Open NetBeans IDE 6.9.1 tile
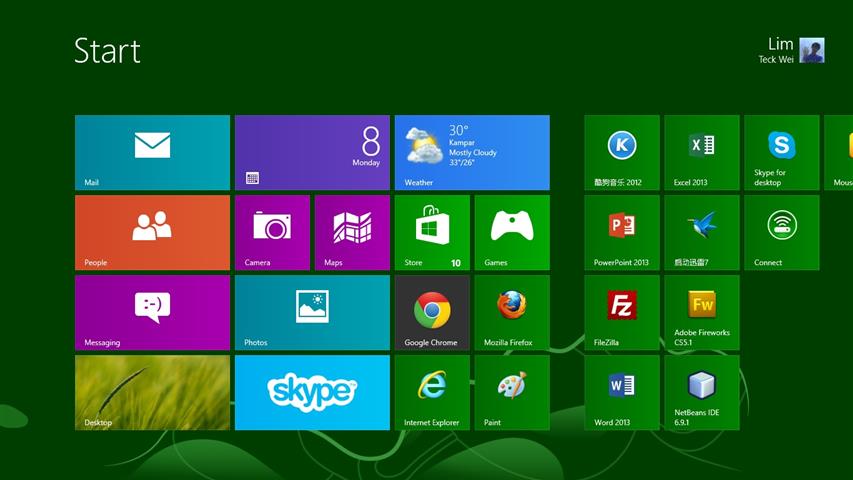 [702, 392]
